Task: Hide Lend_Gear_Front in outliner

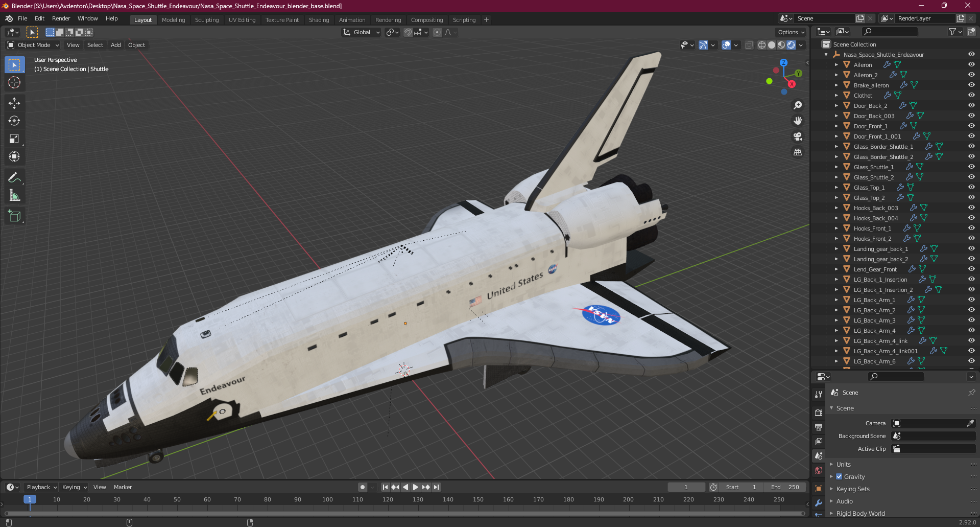Action: pyautogui.click(x=971, y=269)
